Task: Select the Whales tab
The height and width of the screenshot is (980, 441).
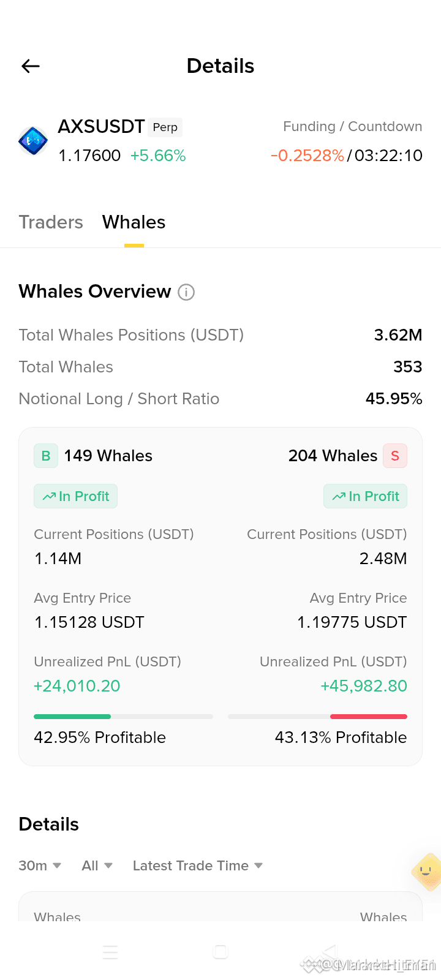Action: point(134,222)
